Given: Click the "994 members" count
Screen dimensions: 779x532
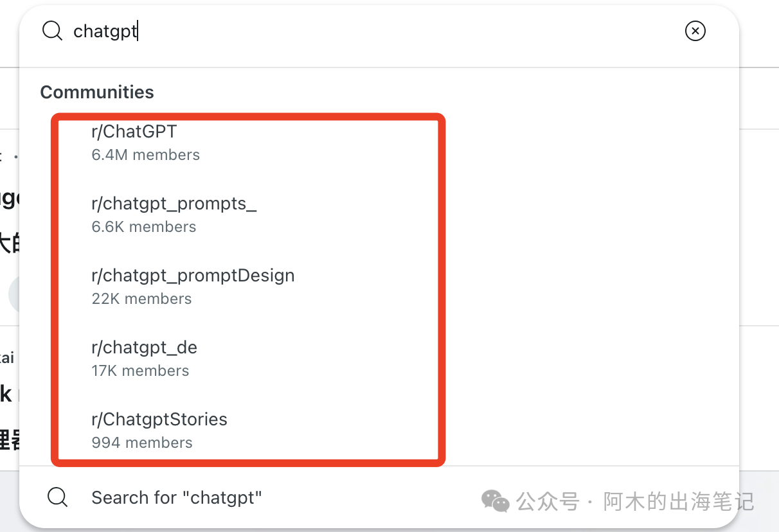Looking at the screenshot, I should pyautogui.click(x=142, y=443).
